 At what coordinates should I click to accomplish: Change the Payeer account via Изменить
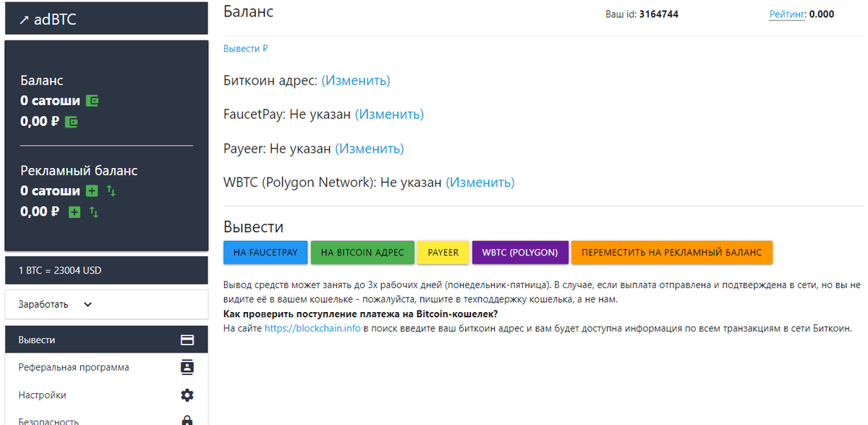pos(369,148)
